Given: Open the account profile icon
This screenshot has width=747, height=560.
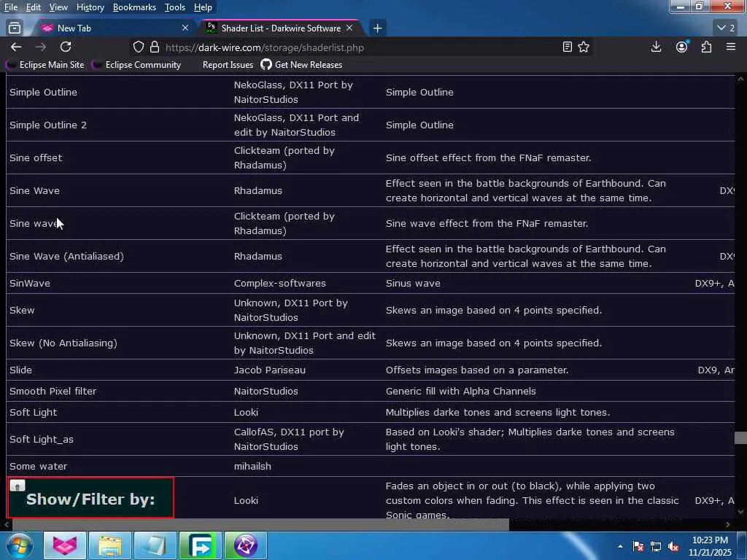Looking at the screenshot, I should click(682, 47).
